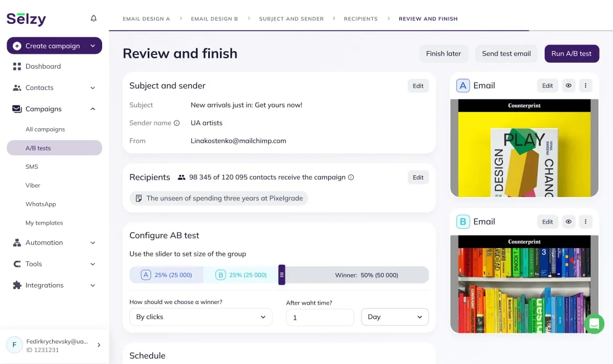Viewport: 613px width, 364px height.
Task: Click the 'After what time' number field
Action: 320,317
